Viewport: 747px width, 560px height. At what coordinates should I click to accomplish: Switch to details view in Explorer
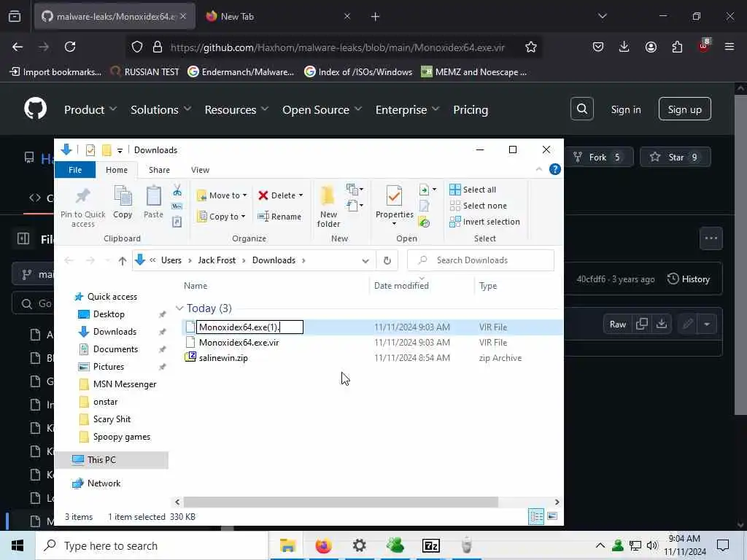click(x=536, y=516)
